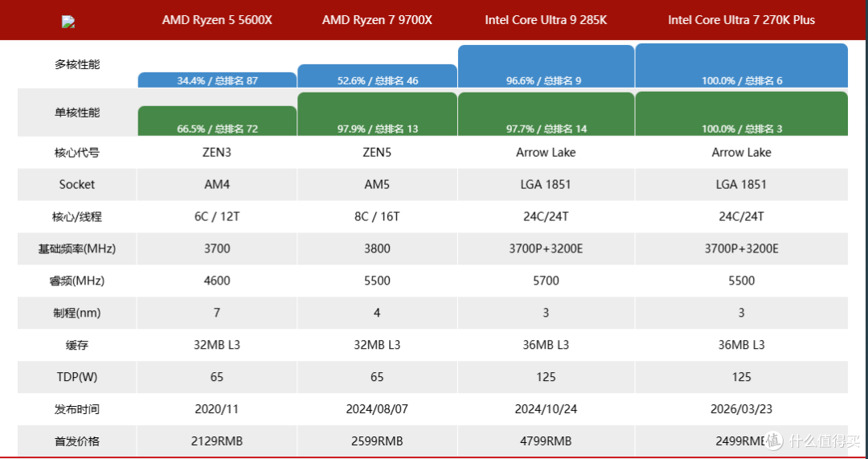Click the ZEN3 cell
Viewport: 868px width, 459px height.
[x=217, y=152]
